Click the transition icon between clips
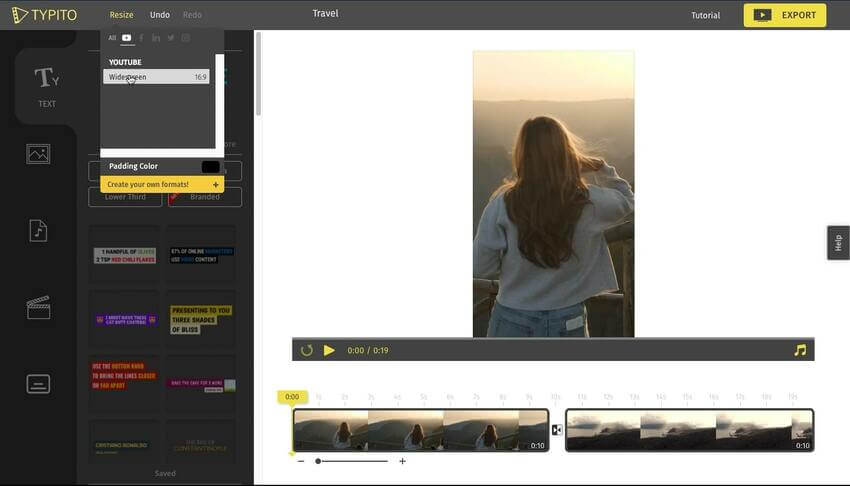Viewport: 850px width, 486px height. click(557, 430)
